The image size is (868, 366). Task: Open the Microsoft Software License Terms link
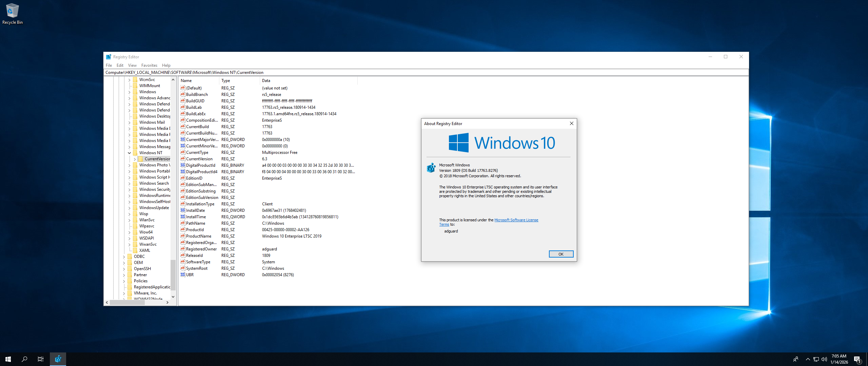[516, 220]
